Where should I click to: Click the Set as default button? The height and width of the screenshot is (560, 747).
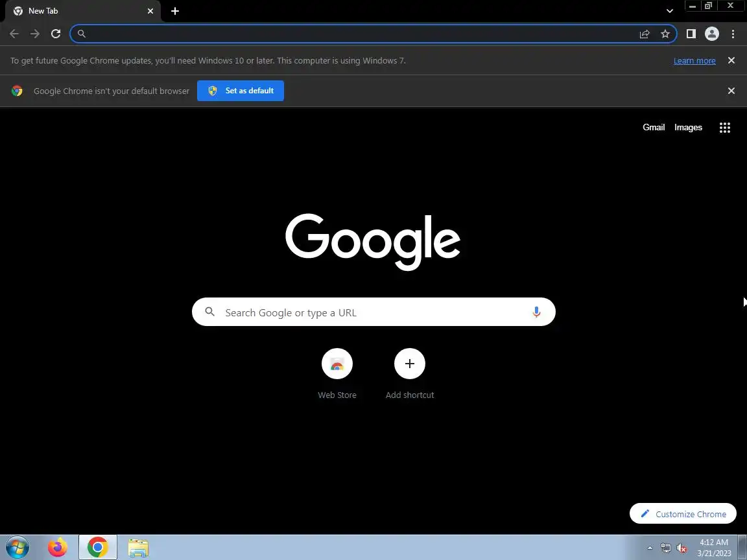tap(241, 91)
